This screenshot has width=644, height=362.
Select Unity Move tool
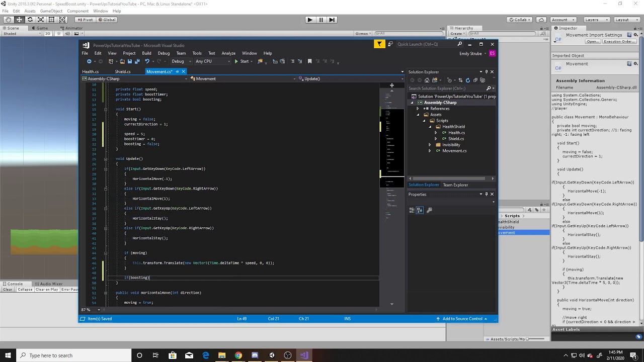19,20
